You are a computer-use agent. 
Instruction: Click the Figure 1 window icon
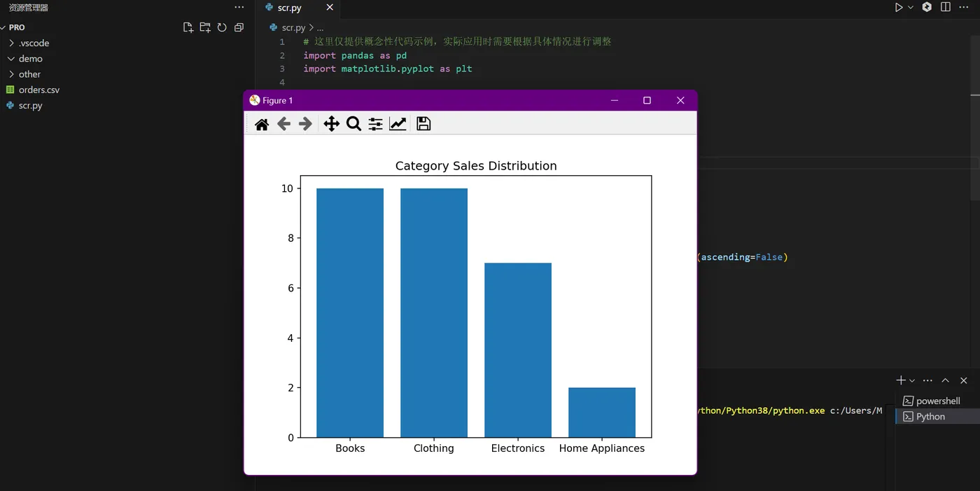(x=255, y=100)
